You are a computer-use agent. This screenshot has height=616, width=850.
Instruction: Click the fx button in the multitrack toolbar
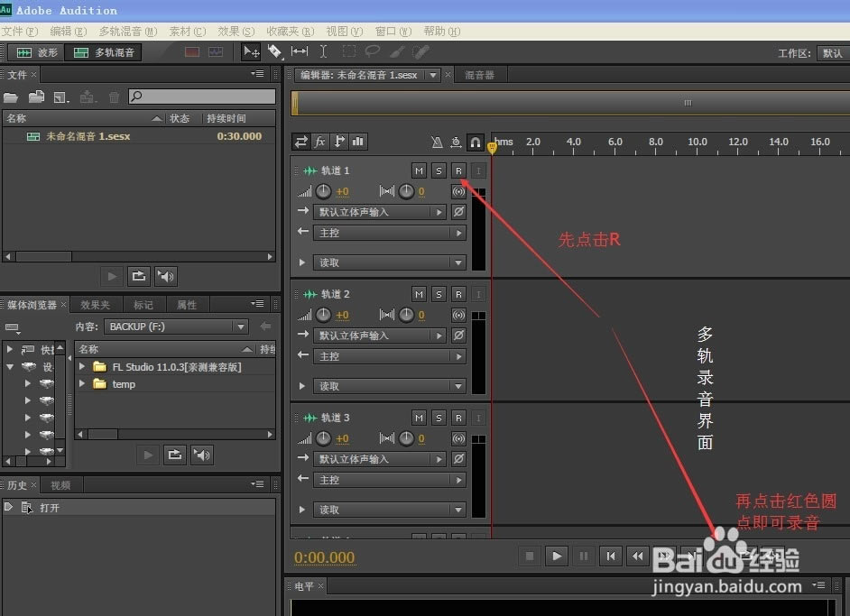[319, 141]
